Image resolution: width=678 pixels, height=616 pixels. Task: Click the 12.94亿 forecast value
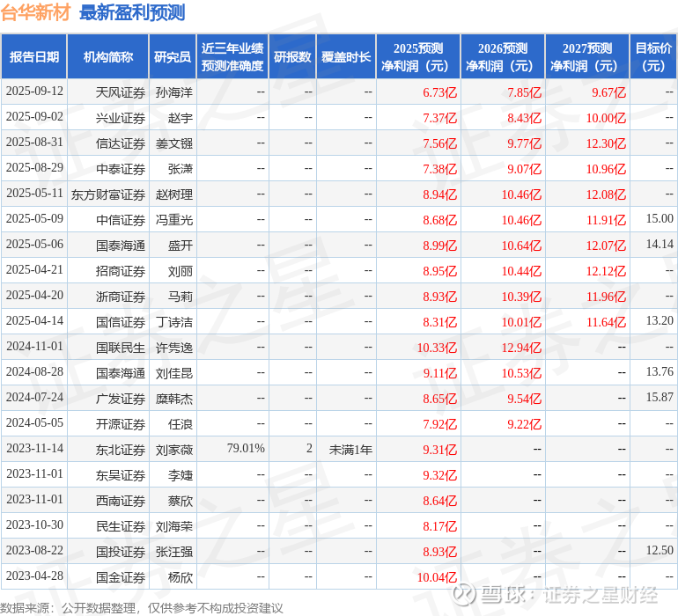521,348
